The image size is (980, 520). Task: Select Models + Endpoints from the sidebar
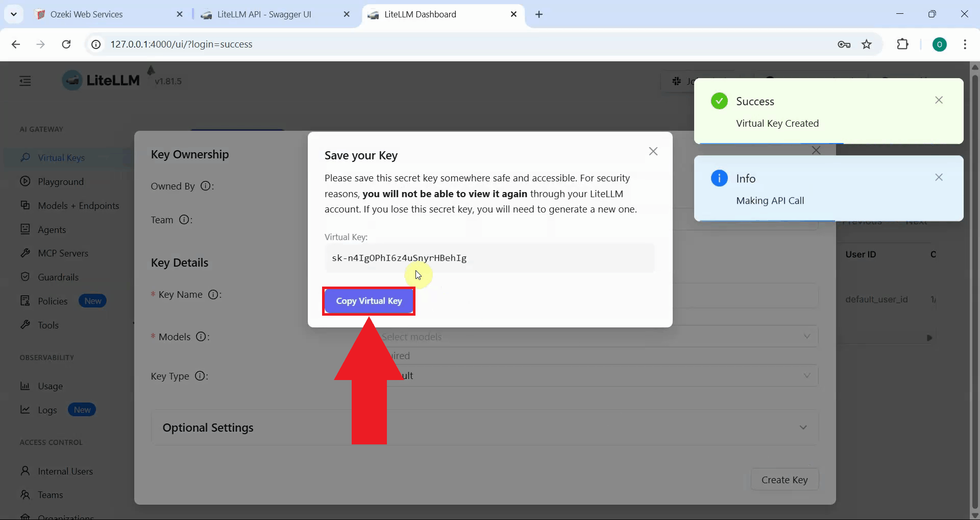tap(78, 205)
